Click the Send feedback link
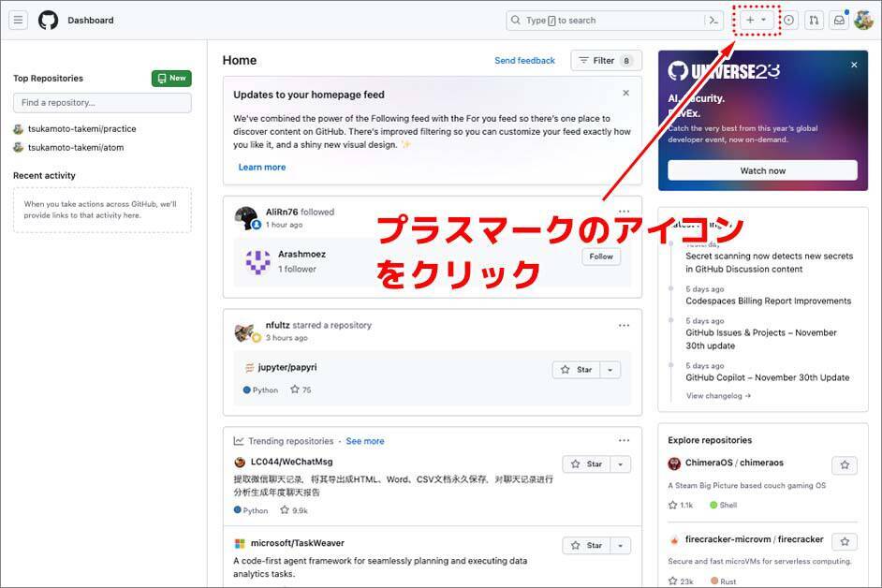This screenshot has height=588, width=882. [x=524, y=60]
